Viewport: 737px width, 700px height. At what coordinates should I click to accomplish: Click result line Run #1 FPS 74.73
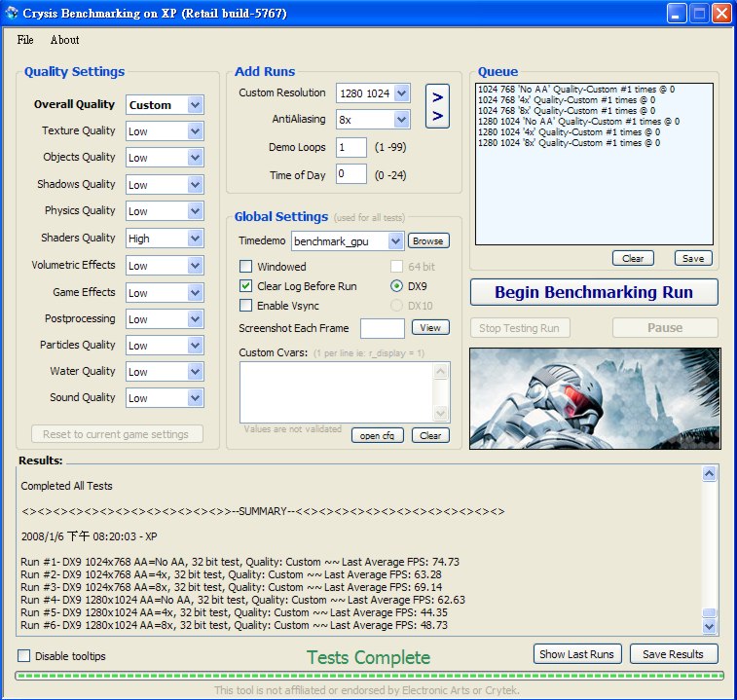tap(240, 562)
